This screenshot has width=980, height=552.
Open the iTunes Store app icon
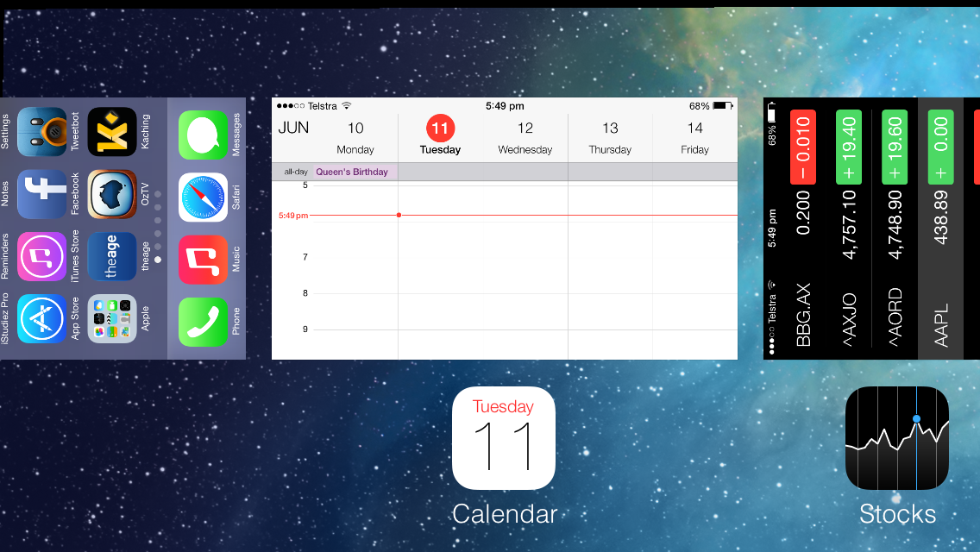(x=42, y=256)
